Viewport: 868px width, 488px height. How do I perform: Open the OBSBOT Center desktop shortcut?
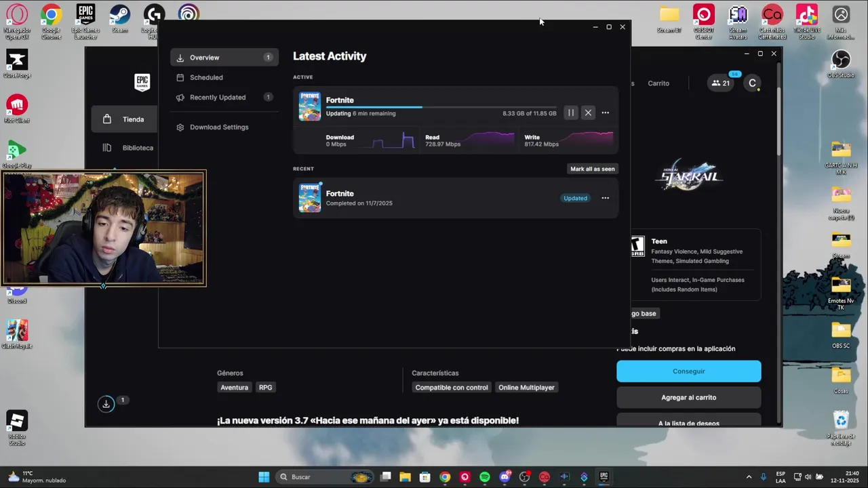tap(704, 22)
